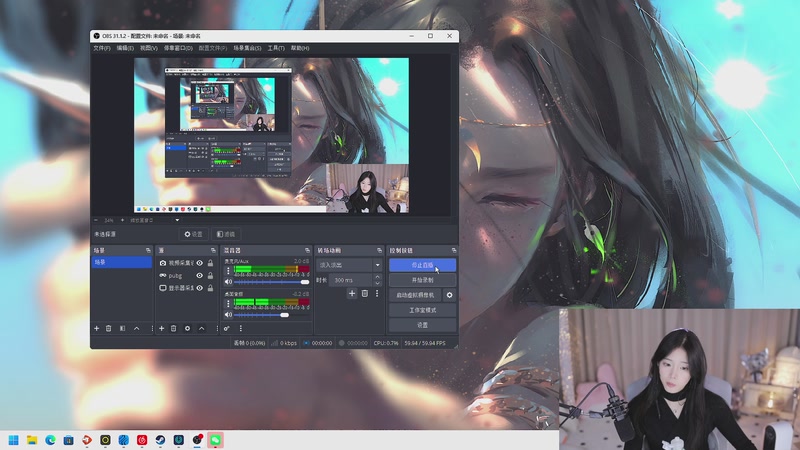800x450 pixels.
Task: Pop out the 控制按钮 controls dock panel
Action: (454, 251)
